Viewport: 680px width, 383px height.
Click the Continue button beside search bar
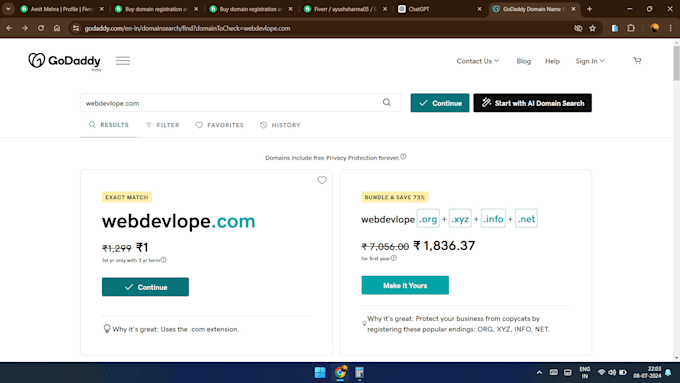440,103
